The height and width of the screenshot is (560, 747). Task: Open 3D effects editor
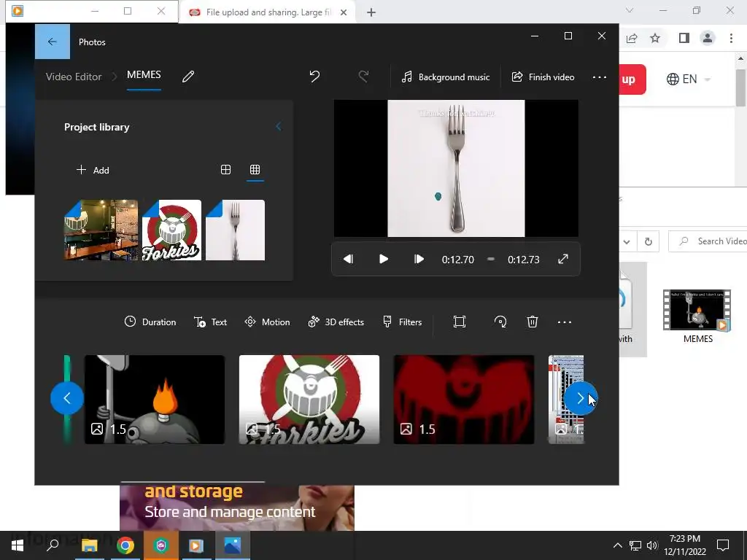coord(336,322)
